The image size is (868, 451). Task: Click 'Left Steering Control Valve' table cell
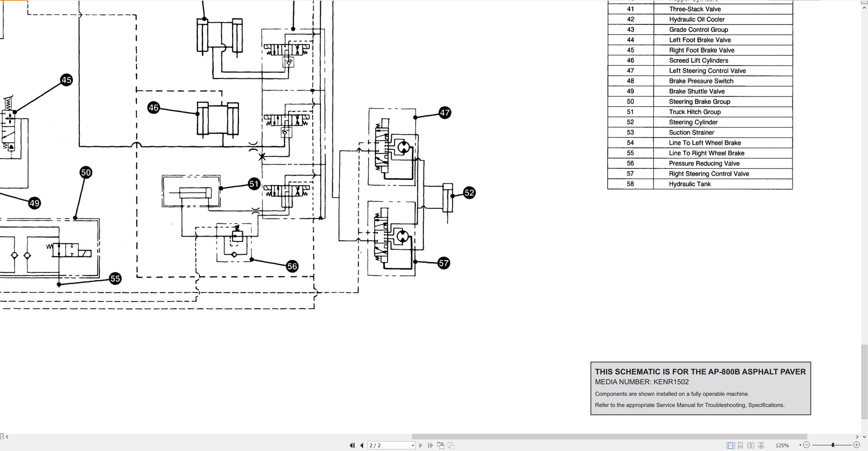pos(723,71)
